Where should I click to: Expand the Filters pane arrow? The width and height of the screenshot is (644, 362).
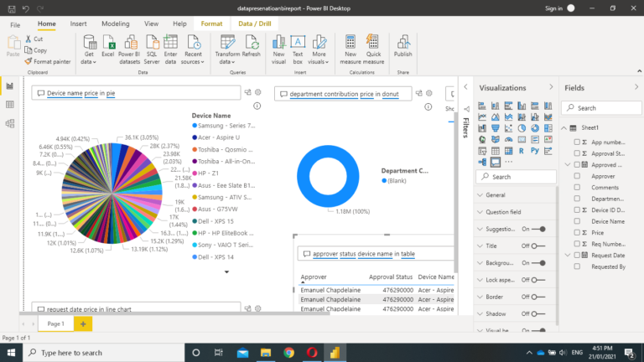coord(465,87)
